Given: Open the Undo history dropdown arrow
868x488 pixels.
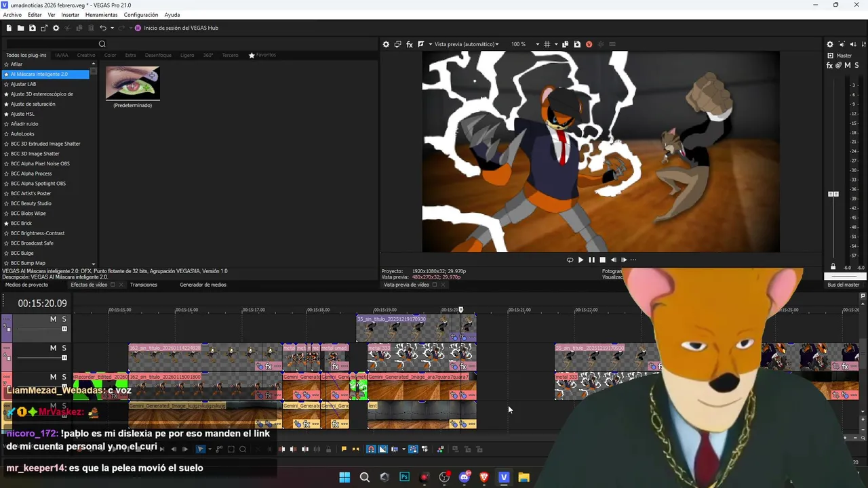Looking at the screenshot, I should pos(111,28).
